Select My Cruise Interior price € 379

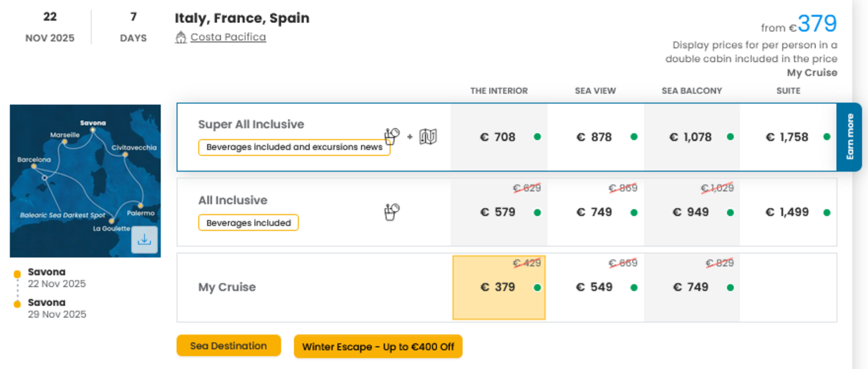[499, 287]
